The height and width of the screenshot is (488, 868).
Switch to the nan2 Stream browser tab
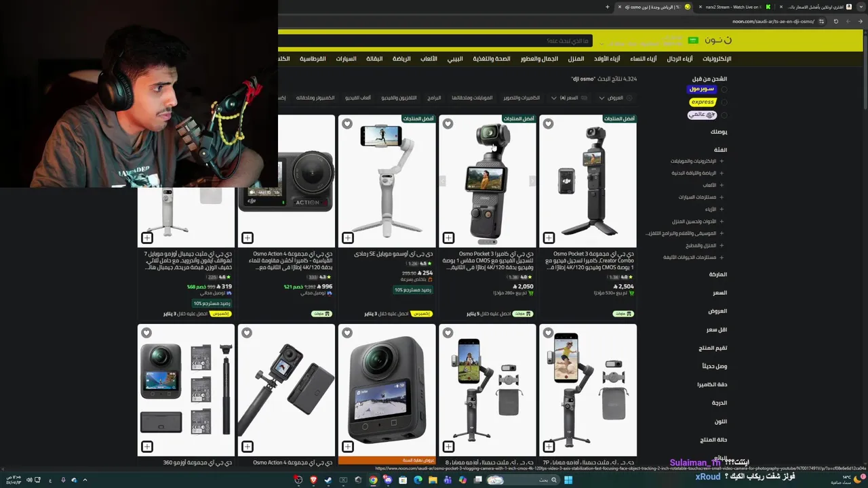click(x=735, y=7)
